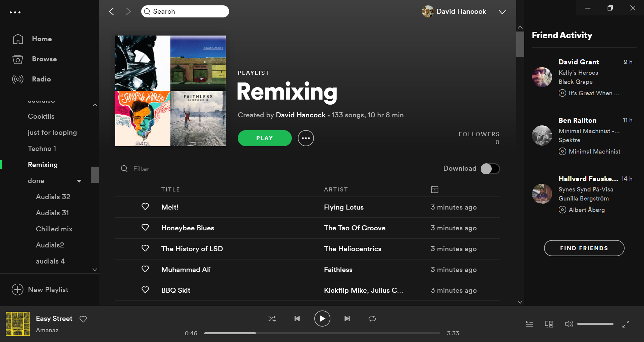Click the filter magnifier icon
Image resolution: width=644 pixels, height=342 pixels.
pyautogui.click(x=124, y=169)
